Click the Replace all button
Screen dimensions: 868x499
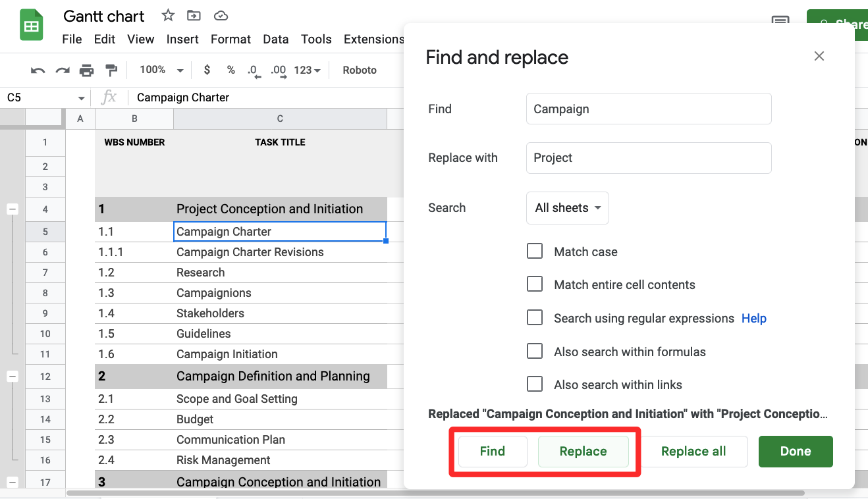693,452
